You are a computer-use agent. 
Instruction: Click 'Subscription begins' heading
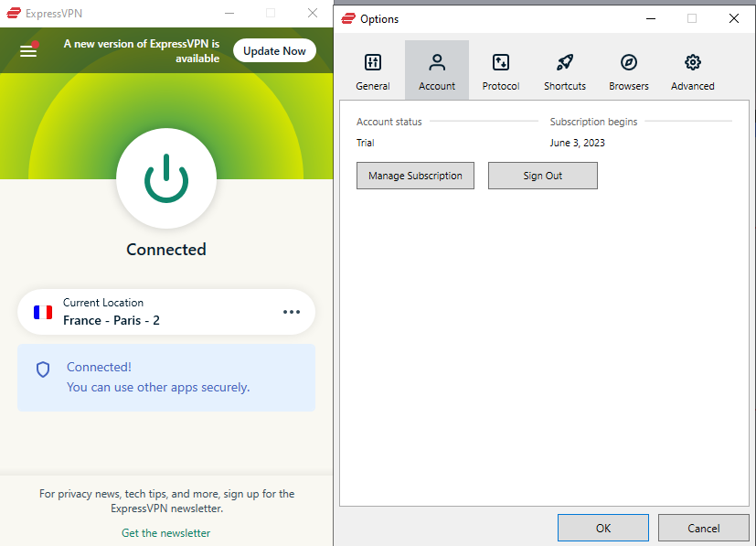(593, 122)
